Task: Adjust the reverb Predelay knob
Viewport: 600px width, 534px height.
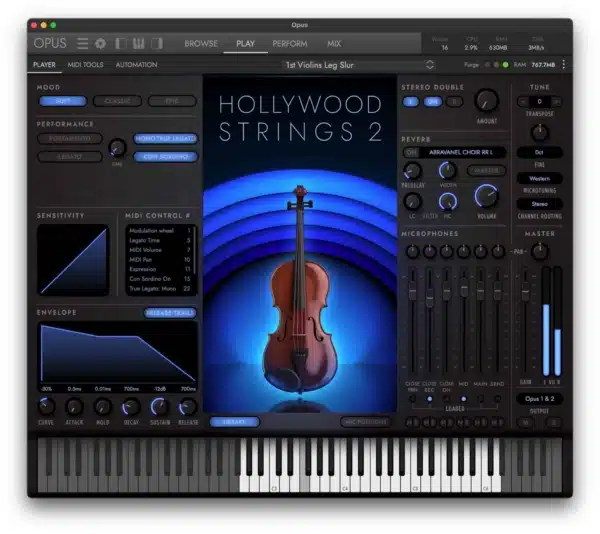Action: 412,171
